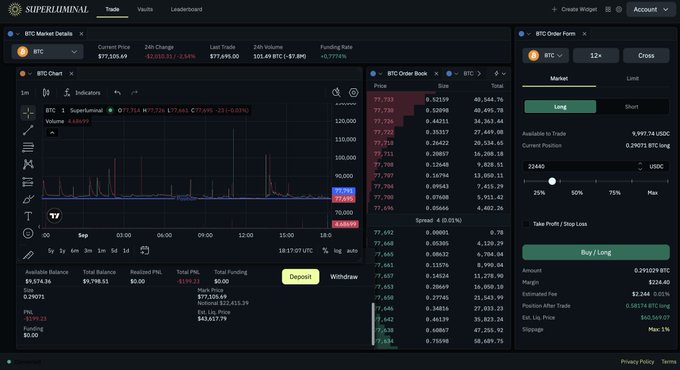Expand the Account dropdown

pos(651,9)
